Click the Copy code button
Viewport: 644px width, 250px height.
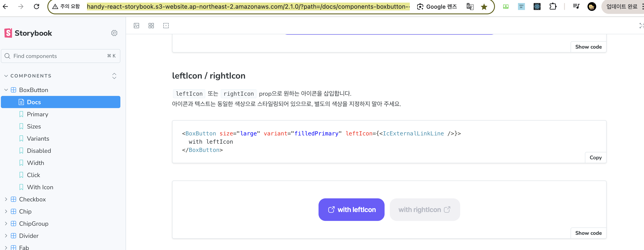(595, 158)
